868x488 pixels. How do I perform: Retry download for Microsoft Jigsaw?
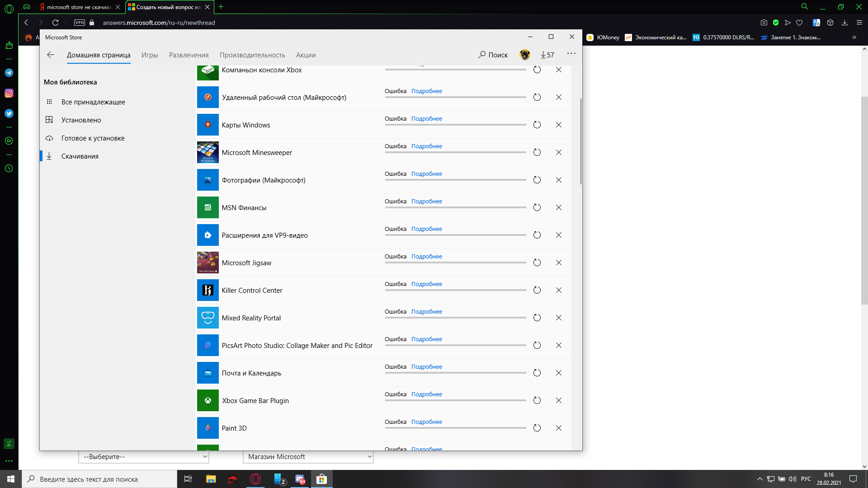[x=537, y=263]
